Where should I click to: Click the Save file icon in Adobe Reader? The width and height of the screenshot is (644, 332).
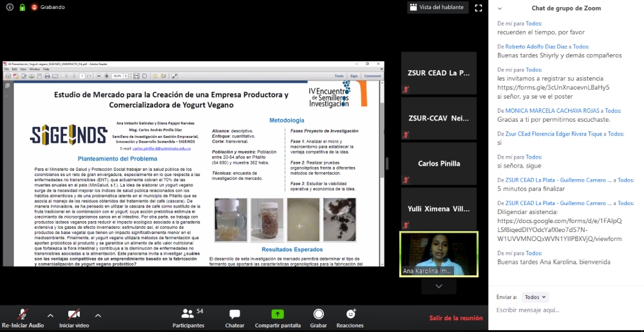pyautogui.click(x=39, y=76)
